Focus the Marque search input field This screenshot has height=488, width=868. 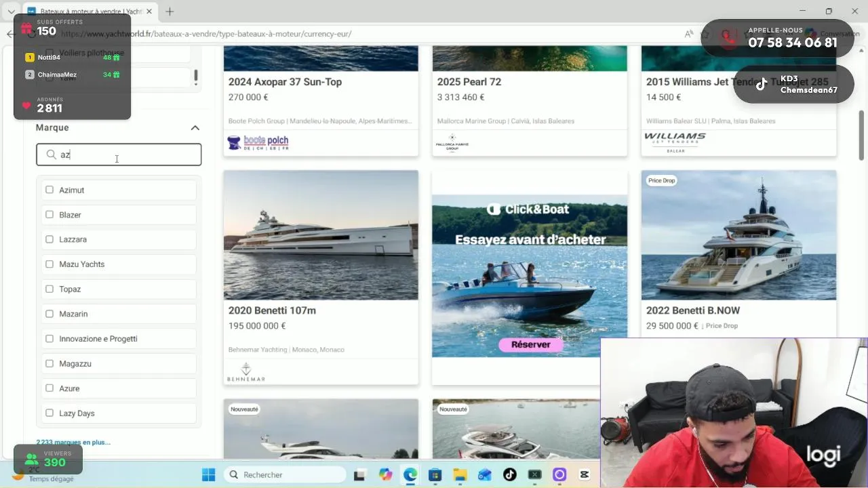(x=119, y=155)
